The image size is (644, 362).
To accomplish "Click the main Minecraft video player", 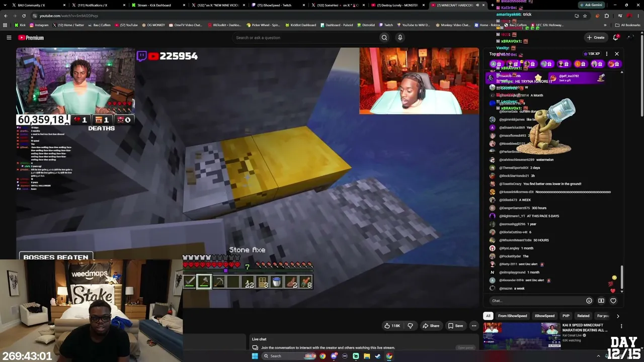I will (248, 177).
